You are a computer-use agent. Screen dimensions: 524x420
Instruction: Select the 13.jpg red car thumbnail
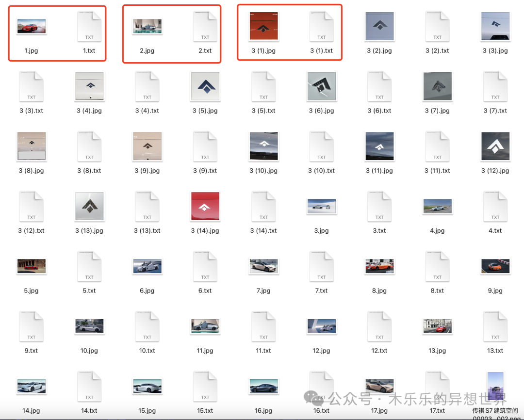tap(438, 326)
